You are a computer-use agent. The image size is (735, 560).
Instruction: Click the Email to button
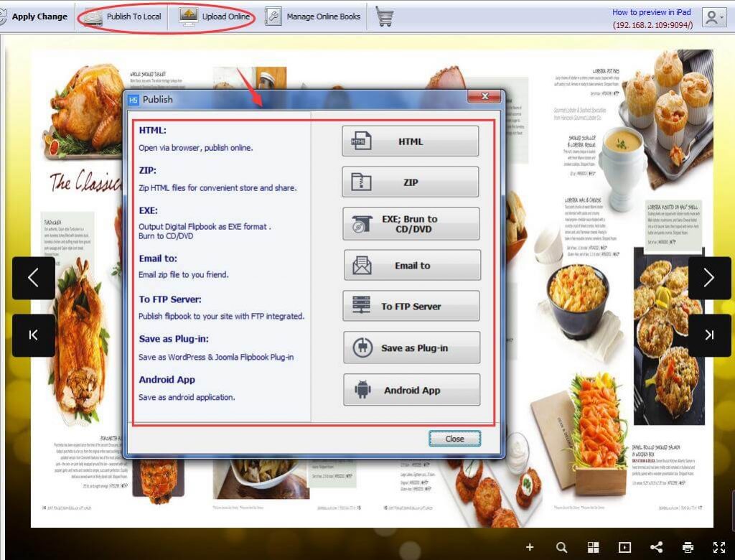pos(412,266)
